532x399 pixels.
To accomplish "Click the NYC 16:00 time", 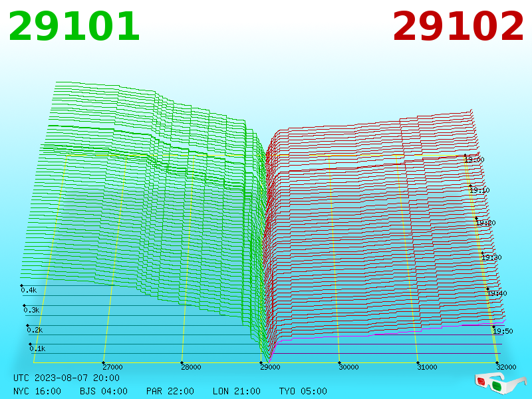I will [x=37, y=391].
